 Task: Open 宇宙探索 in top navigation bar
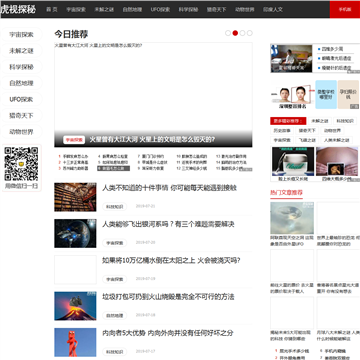click(76, 9)
